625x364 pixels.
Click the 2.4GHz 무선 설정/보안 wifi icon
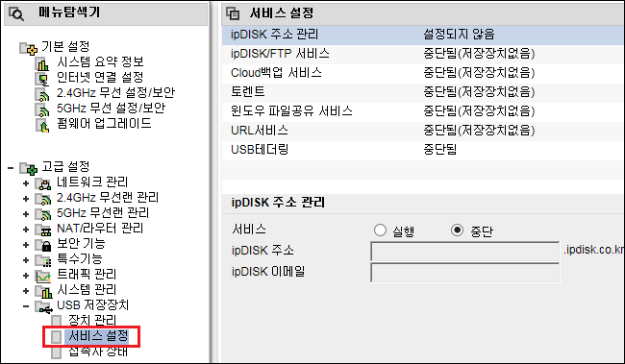click(x=42, y=94)
